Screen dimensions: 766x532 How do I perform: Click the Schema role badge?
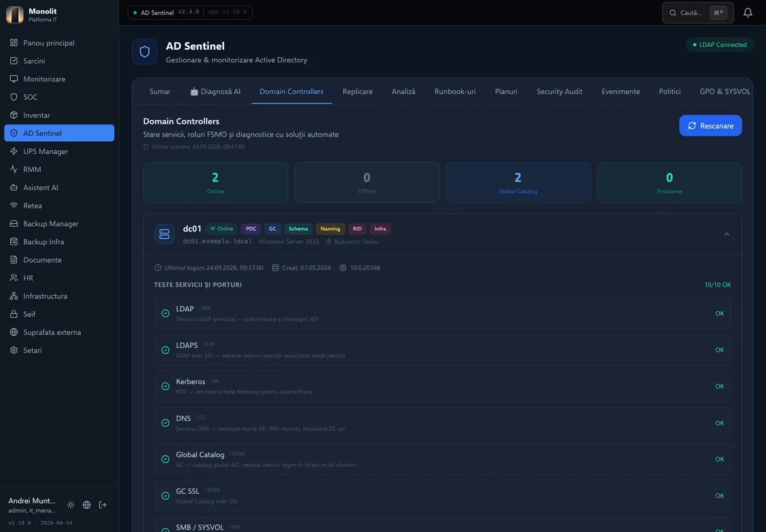(x=298, y=229)
